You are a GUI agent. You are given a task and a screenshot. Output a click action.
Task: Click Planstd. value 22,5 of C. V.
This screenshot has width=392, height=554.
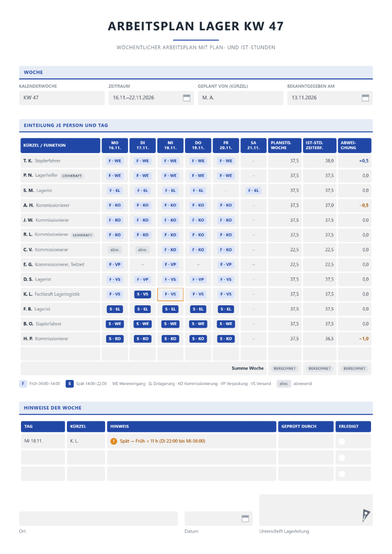294,250
